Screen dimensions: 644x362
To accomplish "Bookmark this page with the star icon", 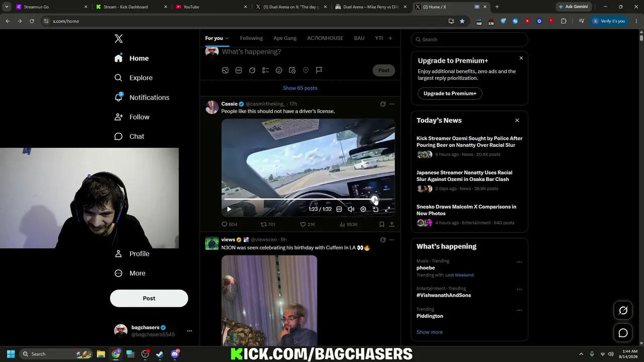I will [462, 21].
